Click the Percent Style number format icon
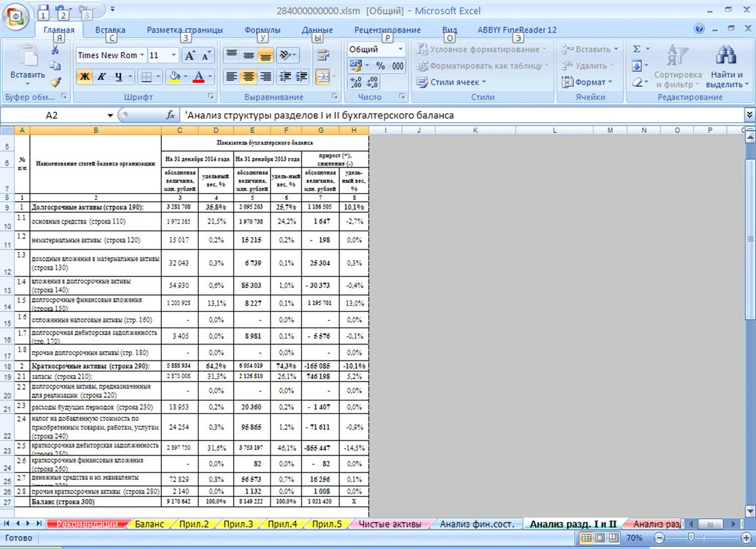This screenshot has height=549, width=756. [380, 66]
